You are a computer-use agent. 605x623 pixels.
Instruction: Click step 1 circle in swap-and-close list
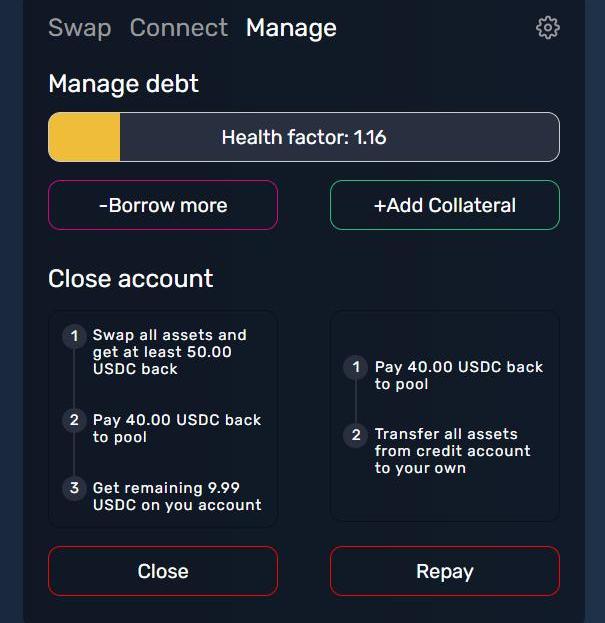pos(73,336)
